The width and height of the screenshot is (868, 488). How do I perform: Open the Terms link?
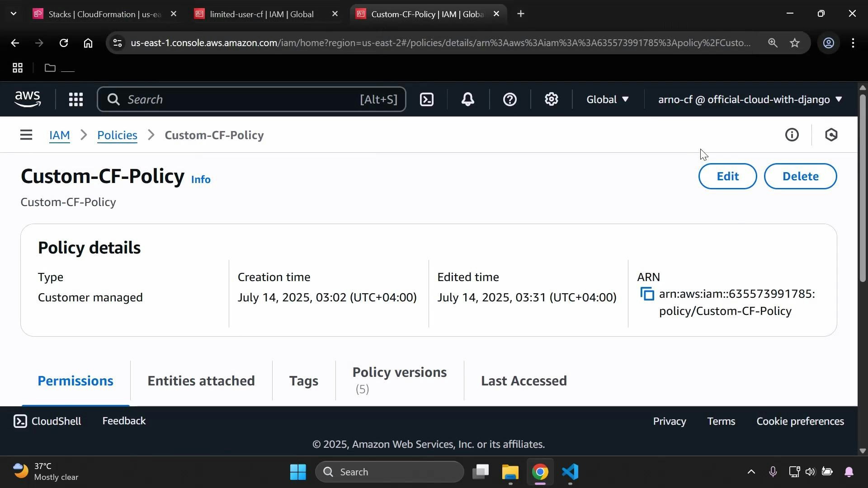721,422
